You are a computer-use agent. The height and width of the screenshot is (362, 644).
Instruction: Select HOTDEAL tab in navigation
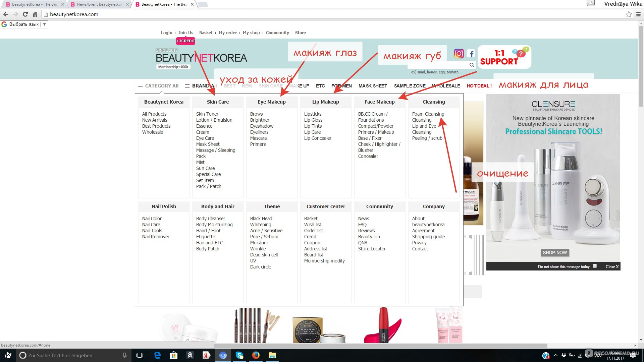(479, 86)
